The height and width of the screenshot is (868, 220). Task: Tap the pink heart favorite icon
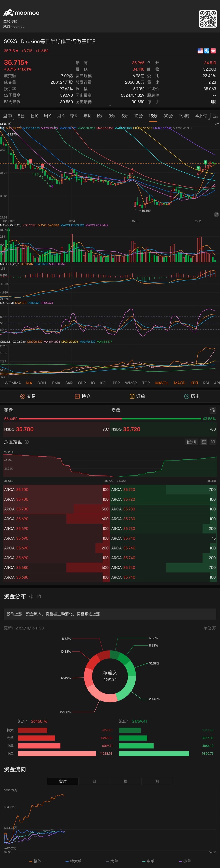[213, 51]
